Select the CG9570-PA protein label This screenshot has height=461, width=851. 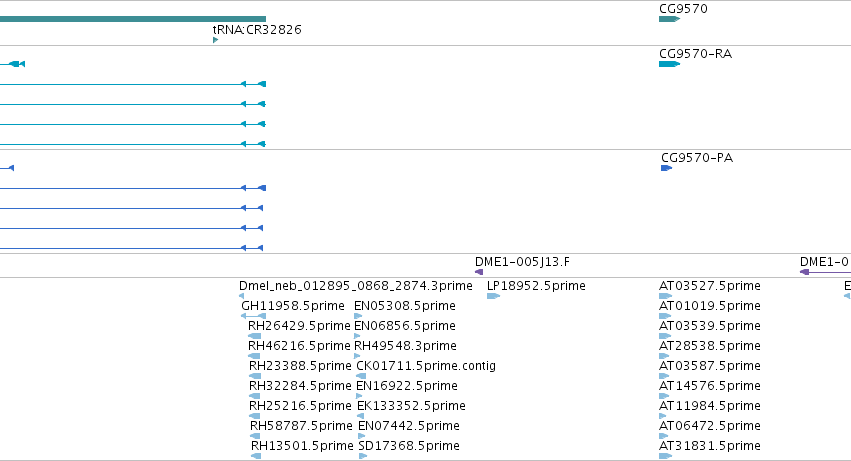tap(697, 158)
